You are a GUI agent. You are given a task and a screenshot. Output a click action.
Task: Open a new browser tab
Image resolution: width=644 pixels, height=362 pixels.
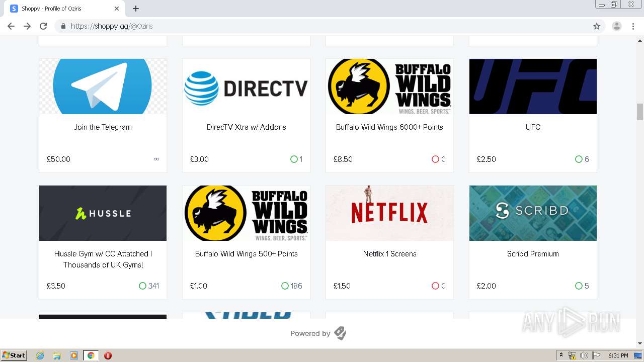(x=136, y=9)
